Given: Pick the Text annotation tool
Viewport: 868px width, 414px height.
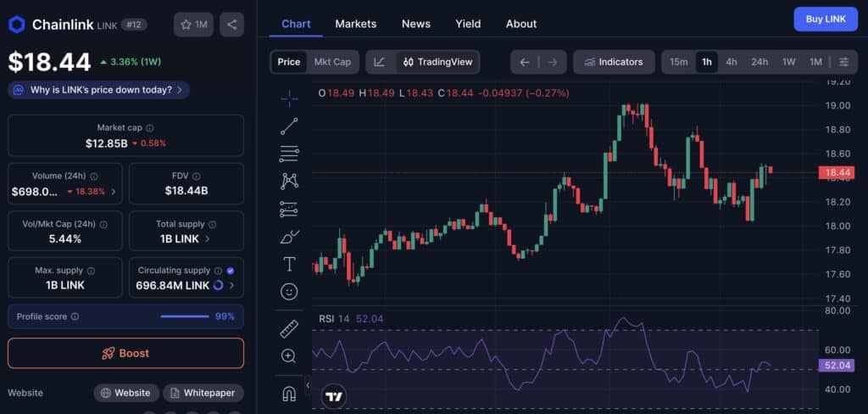Looking at the screenshot, I should (x=289, y=264).
